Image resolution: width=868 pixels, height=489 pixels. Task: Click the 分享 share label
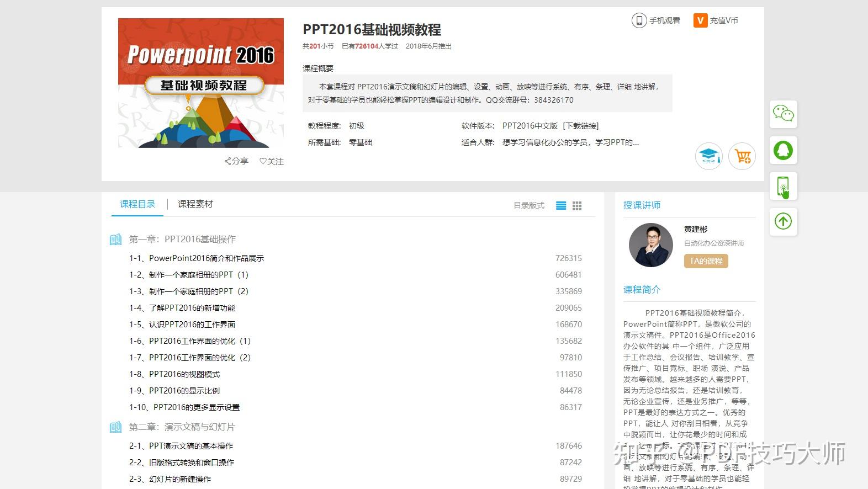240,161
